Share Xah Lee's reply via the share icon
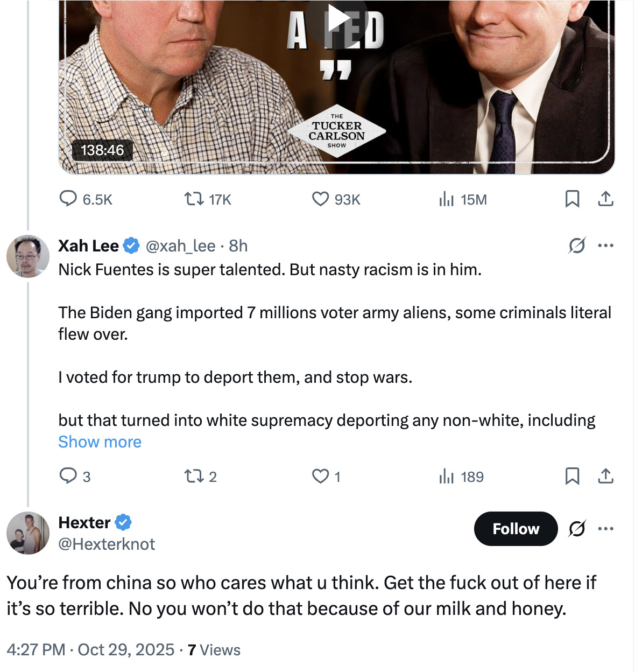Image resolution: width=635 pixels, height=672 pixels. point(606,476)
